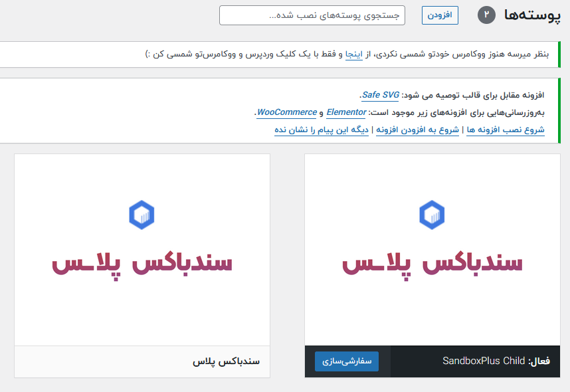Viewport: 570px width, 392px height.
Task: Dismiss notice via دیگه این پیام را نشان نده
Action: [x=322, y=130]
